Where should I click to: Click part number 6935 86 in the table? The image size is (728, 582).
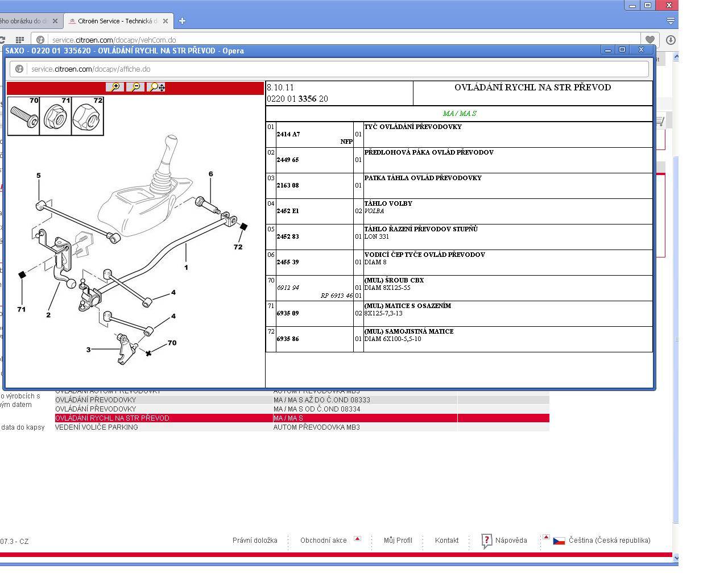click(x=287, y=339)
